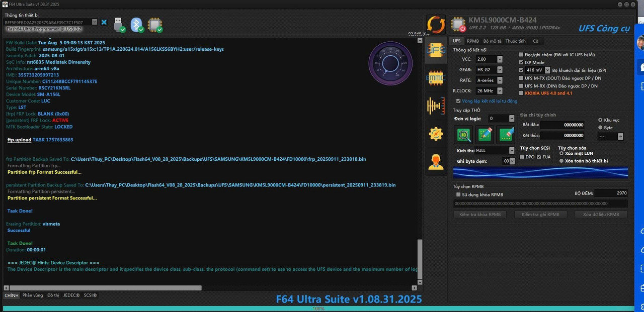Toggle the FUA checkbox
Image resolution: width=644 pixels, height=312 pixels.
[x=539, y=157]
